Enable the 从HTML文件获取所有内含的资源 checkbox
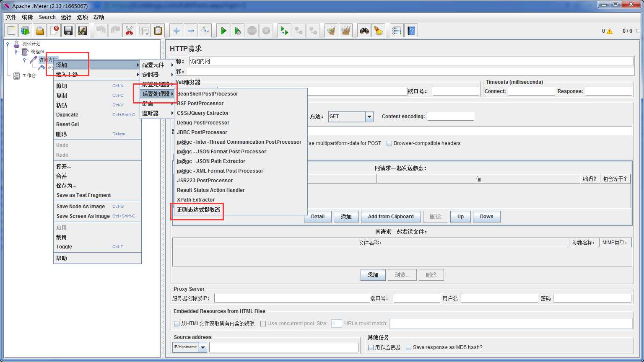The height and width of the screenshot is (362, 644). point(177,323)
